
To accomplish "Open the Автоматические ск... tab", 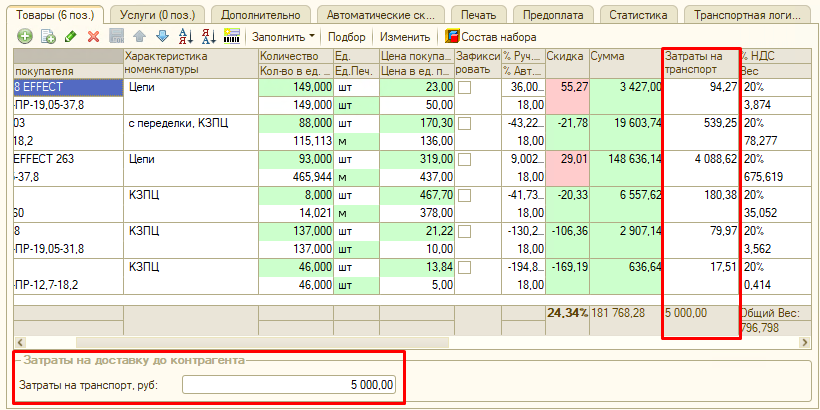I will (380, 15).
